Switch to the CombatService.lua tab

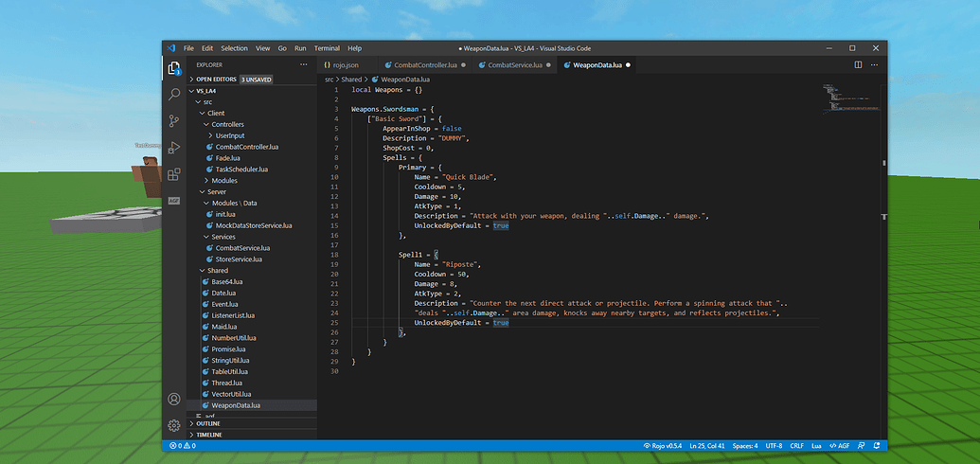pyautogui.click(x=514, y=64)
